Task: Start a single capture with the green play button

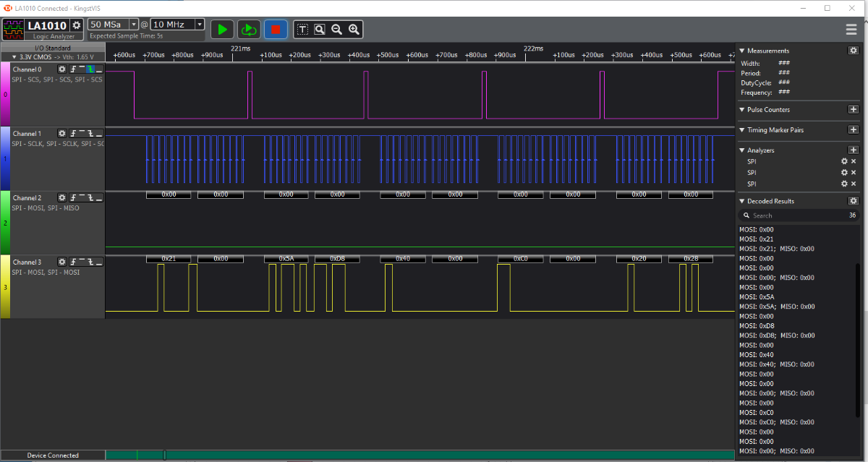Action: 222,29
